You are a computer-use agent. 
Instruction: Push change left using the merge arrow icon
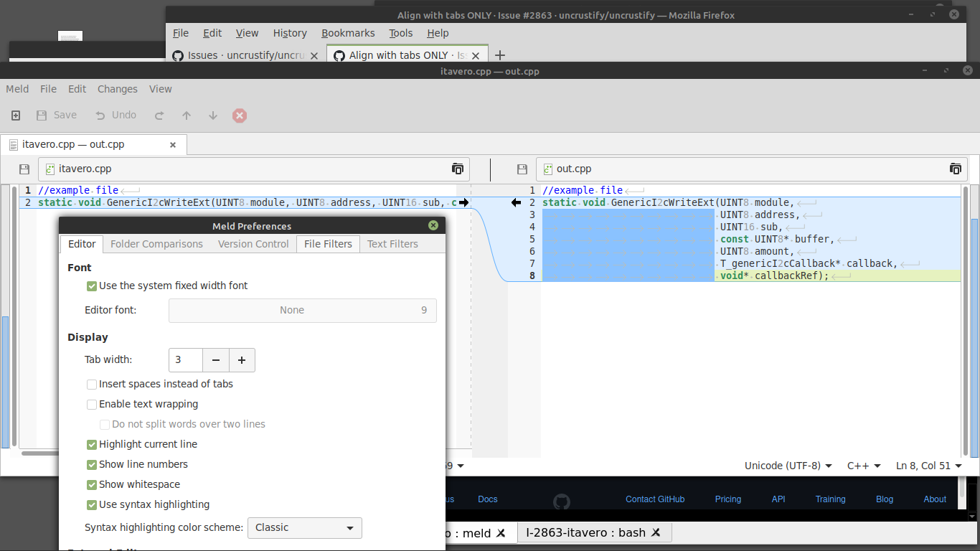click(516, 202)
